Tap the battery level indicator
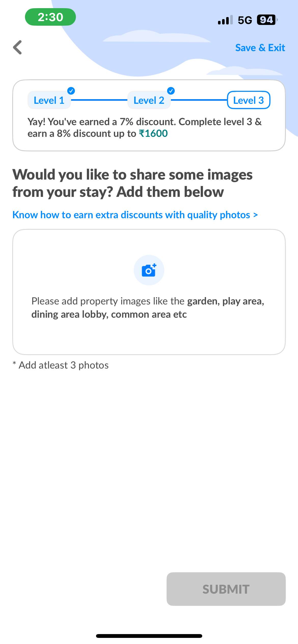The width and height of the screenshot is (298, 644). (x=267, y=20)
